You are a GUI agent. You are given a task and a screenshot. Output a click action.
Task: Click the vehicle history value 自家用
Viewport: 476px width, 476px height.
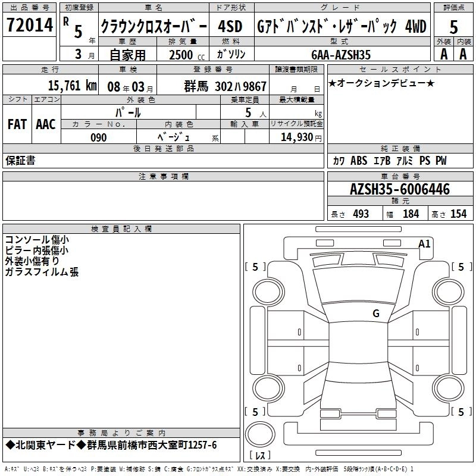tap(127, 55)
